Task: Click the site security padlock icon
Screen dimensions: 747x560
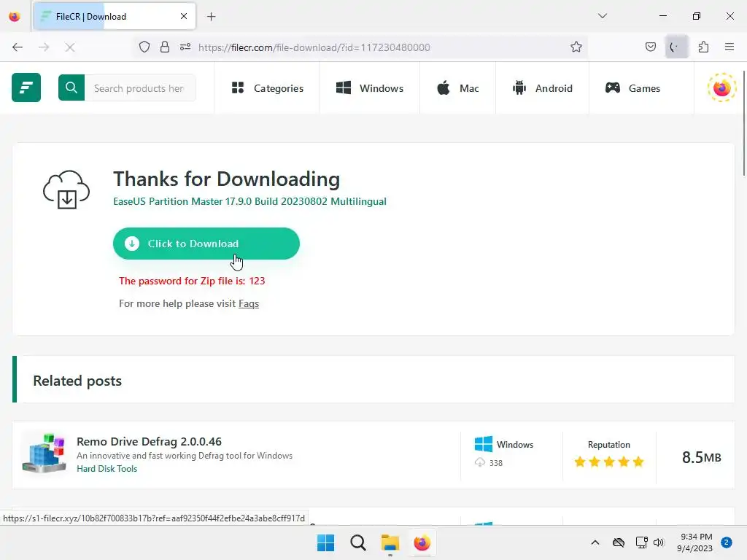Action: [x=165, y=47]
